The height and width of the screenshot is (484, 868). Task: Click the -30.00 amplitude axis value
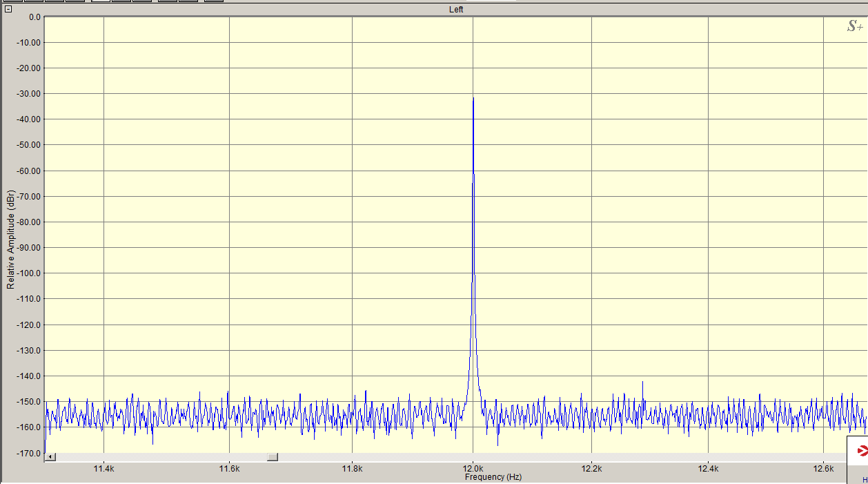pos(30,94)
